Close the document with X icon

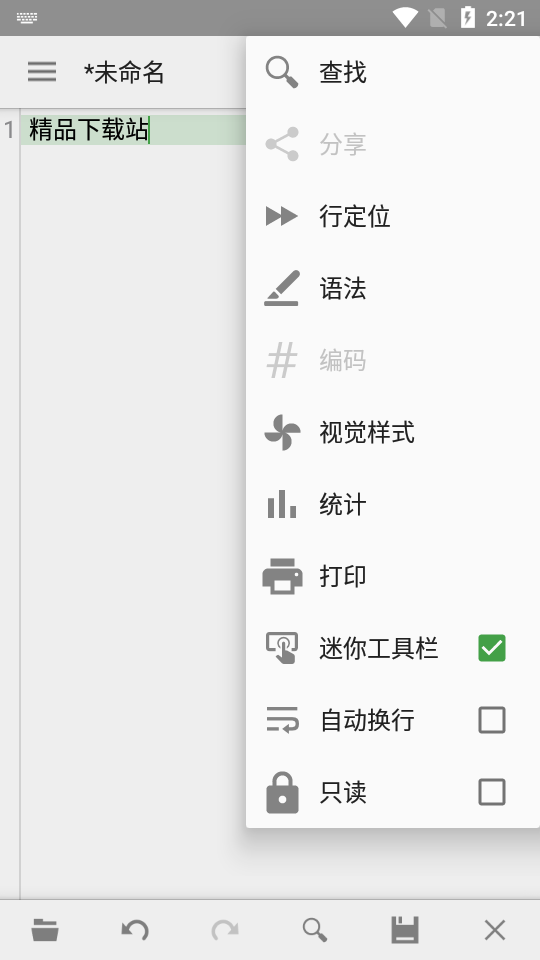click(x=495, y=931)
